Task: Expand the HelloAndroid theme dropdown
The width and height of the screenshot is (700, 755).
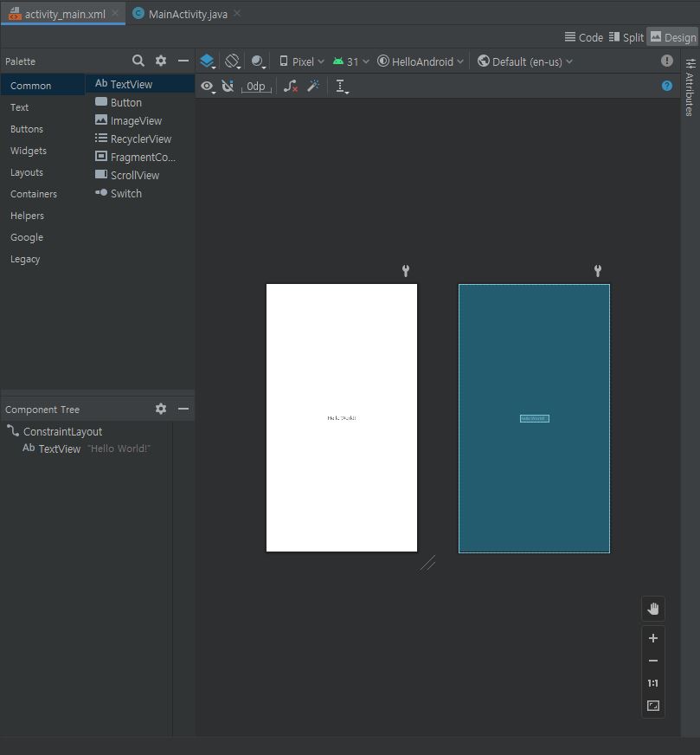Action: tap(421, 61)
